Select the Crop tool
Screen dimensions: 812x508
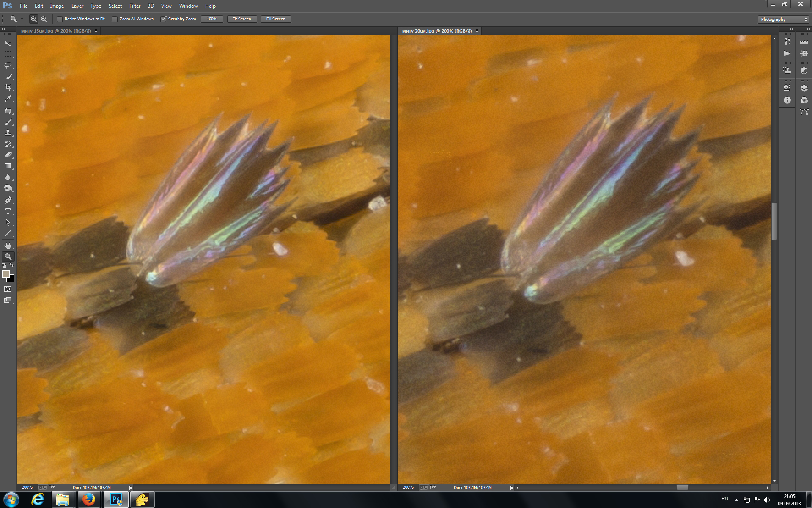coord(8,88)
